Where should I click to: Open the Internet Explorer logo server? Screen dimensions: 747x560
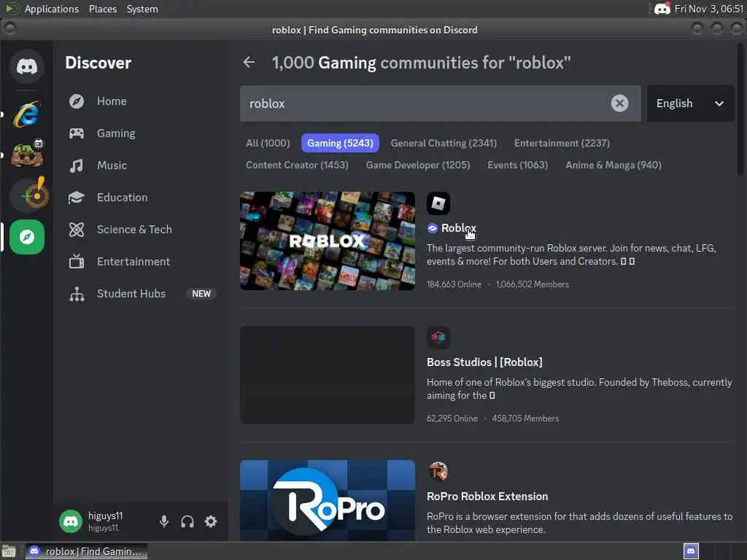27,114
